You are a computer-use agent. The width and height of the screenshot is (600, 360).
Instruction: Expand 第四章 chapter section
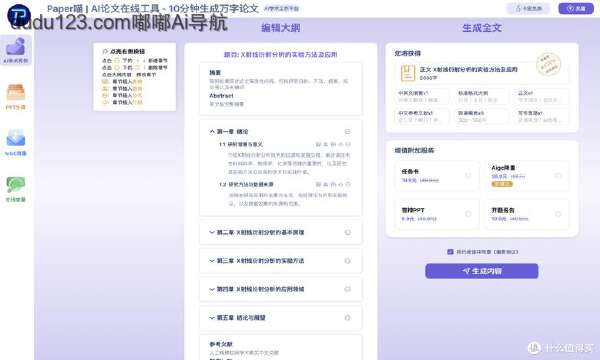pyautogui.click(x=212, y=289)
